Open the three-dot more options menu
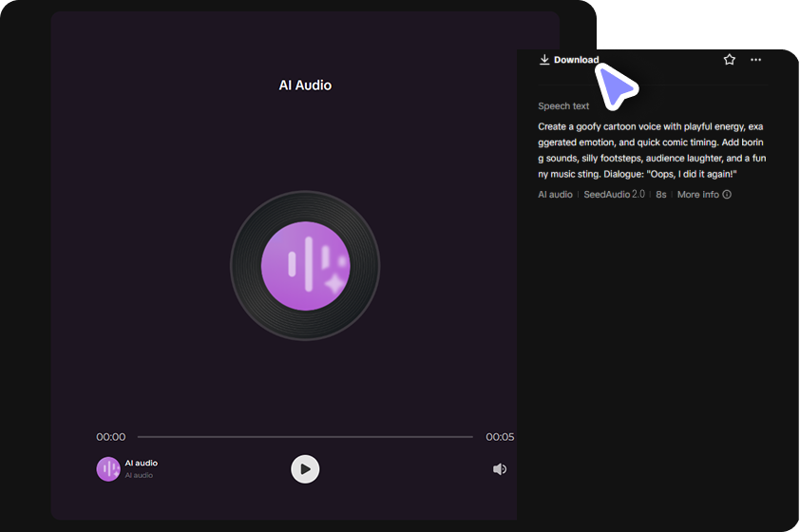This screenshot has width=800, height=532. [x=755, y=60]
